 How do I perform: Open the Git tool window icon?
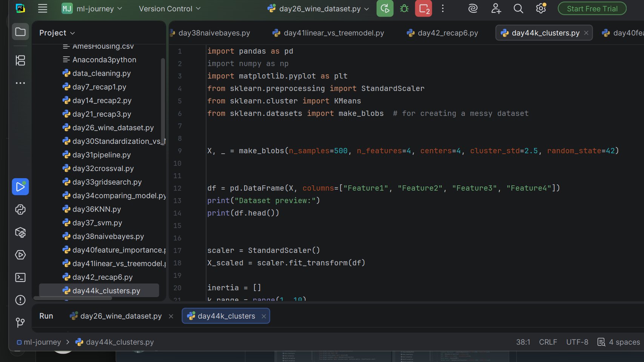click(20, 322)
